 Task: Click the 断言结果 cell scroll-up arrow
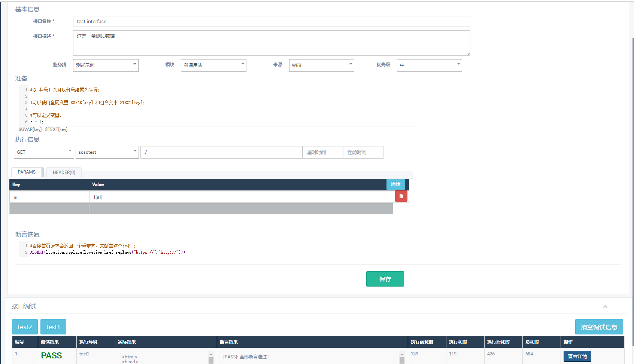(x=402, y=354)
